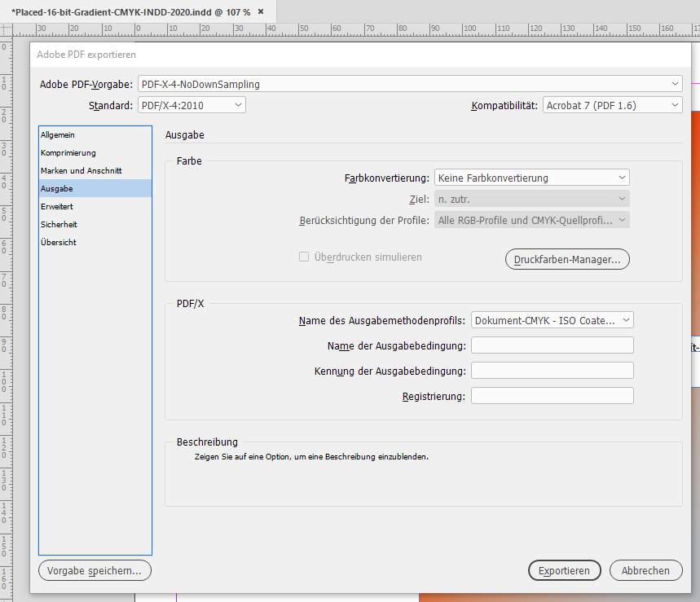Screen dimensions: 700x602
Task: Click the Exportieren button
Action: click(x=564, y=570)
